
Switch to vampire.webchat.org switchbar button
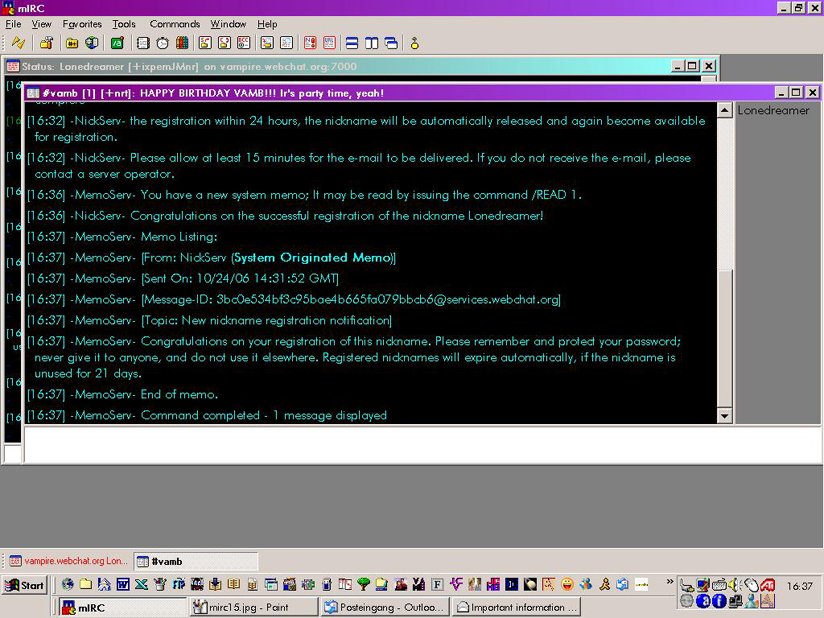[68, 561]
